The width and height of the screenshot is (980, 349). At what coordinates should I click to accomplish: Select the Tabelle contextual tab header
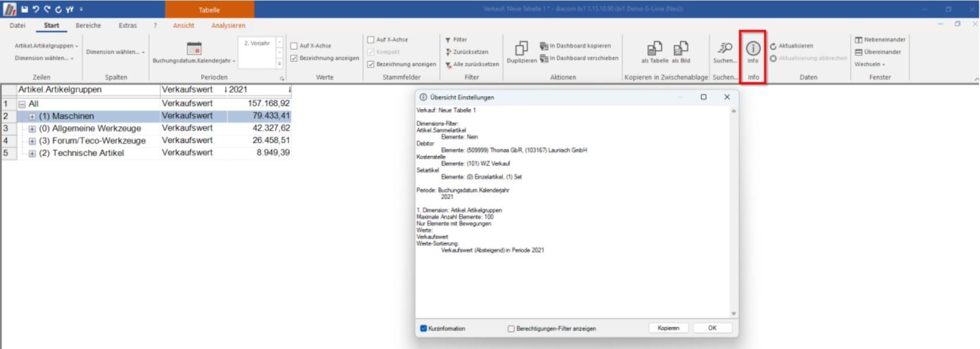pos(209,9)
